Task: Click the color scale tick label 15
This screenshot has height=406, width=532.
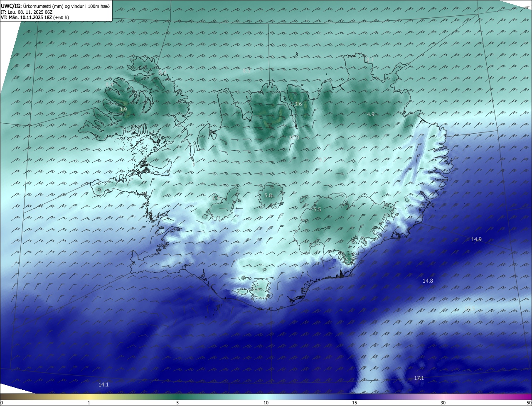Action: click(355, 403)
